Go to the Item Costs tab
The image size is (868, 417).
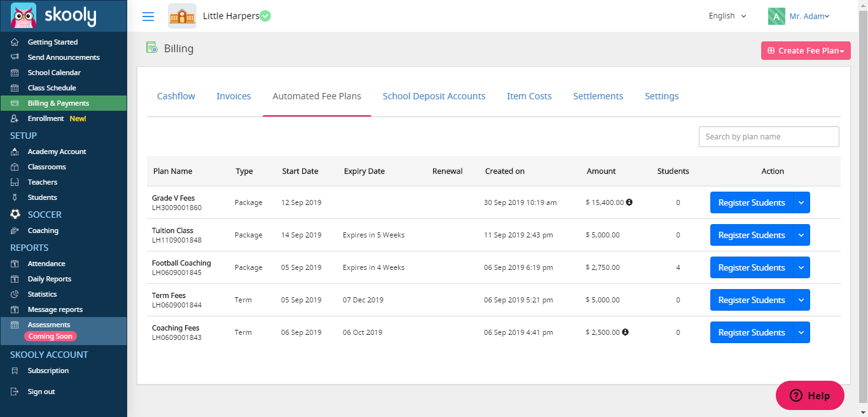529,96
